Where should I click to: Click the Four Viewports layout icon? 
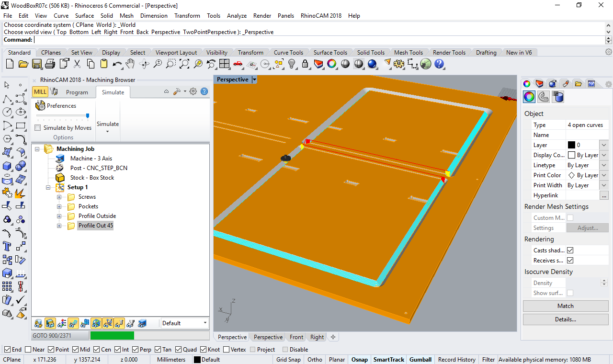tap(225, 64)
